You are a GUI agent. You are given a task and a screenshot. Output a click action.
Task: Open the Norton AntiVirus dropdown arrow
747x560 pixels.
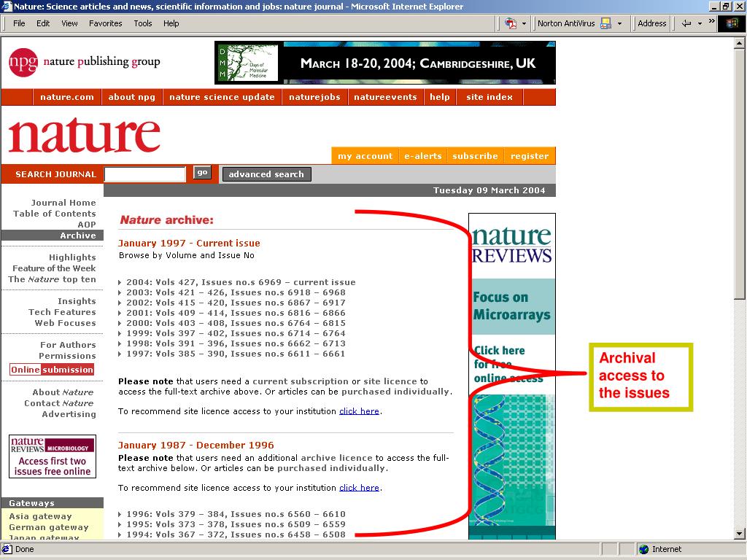click(x=619, y=23)
